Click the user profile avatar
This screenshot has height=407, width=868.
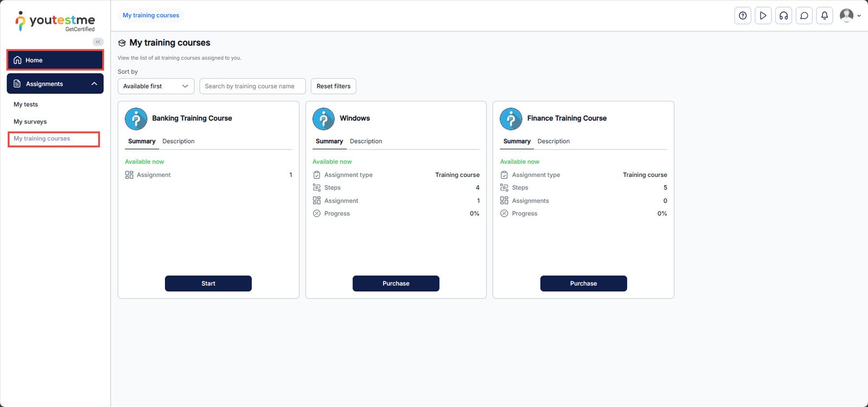tap(846, 15)
